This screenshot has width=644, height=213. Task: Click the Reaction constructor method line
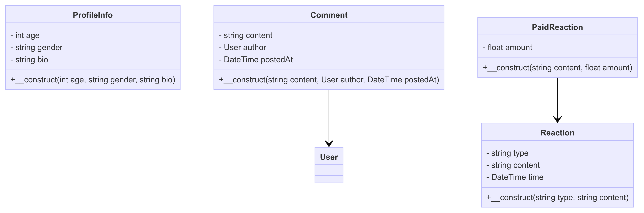click(x=557, y=198)
